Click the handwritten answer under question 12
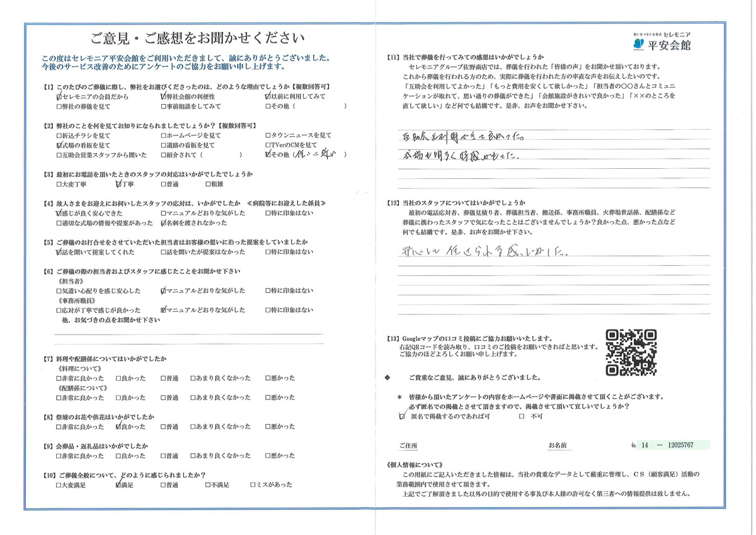 point(485,254)
